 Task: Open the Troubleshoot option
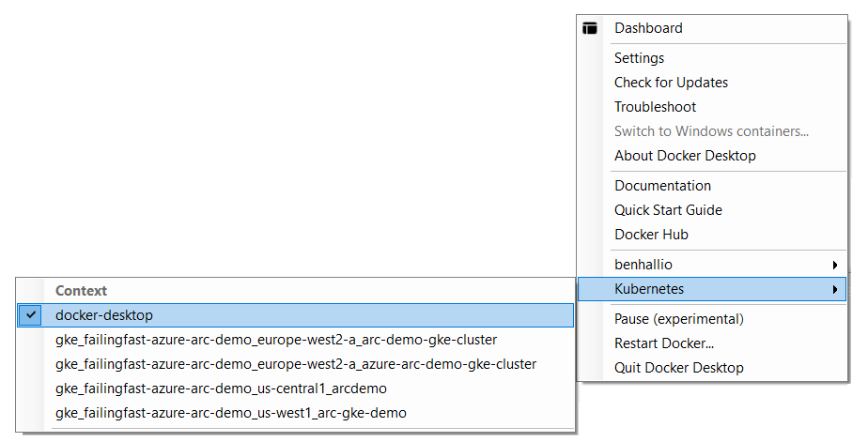[655, 107]
